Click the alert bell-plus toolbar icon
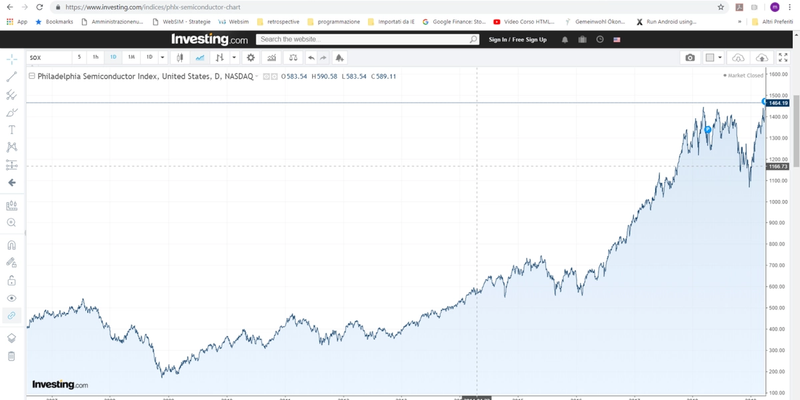Image resolution: width=800 pixels, height=400 pixels. (339, 58)
